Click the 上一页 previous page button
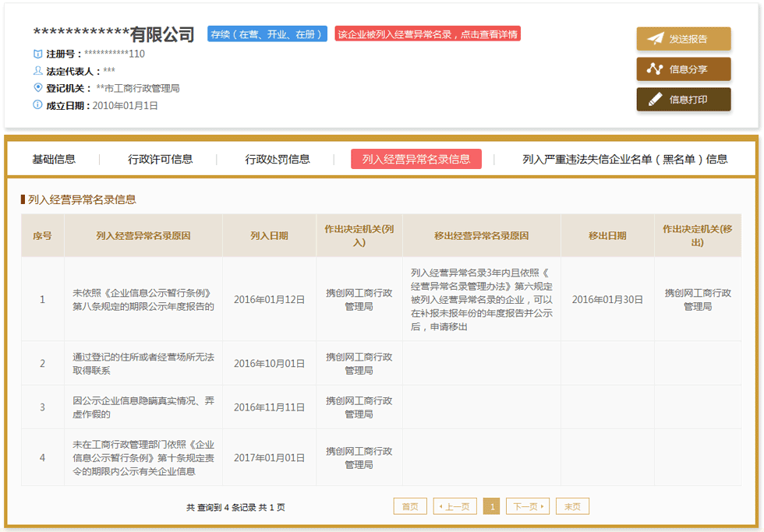764x532 pixels. (x=453, y=506)
